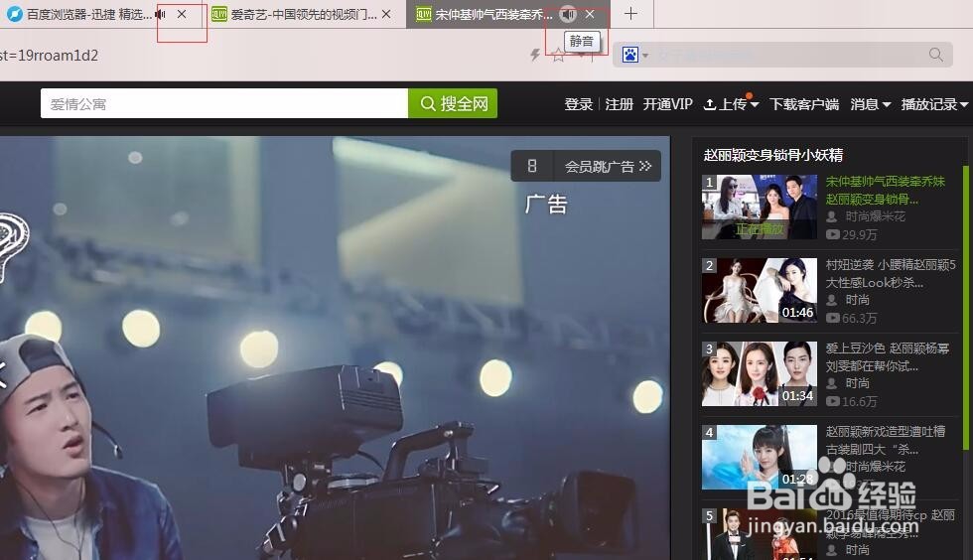Open the 注册 register link
The image size is (973, 560).
point(620,104)
